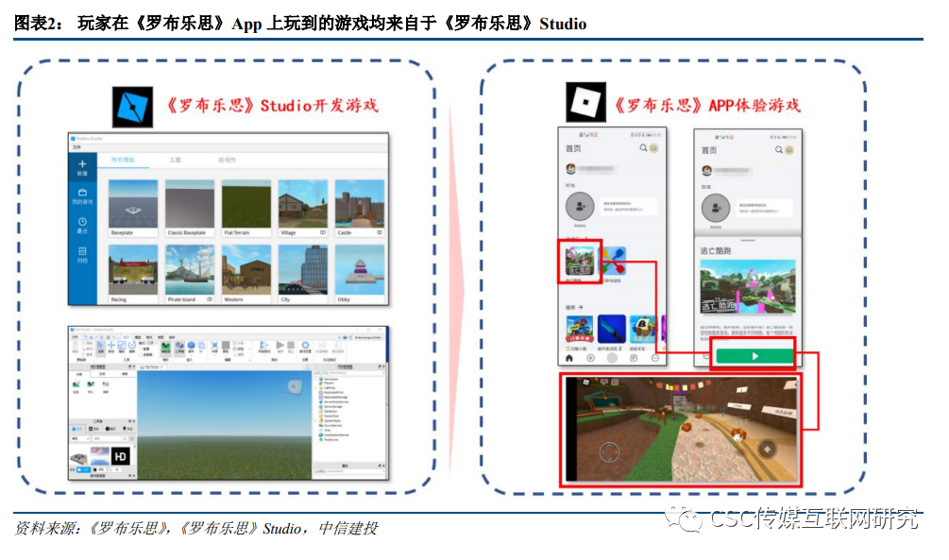Click the green play button on right phone
Image resolution: width=949 pixels, height=560 pixels.
click(754, 357)
